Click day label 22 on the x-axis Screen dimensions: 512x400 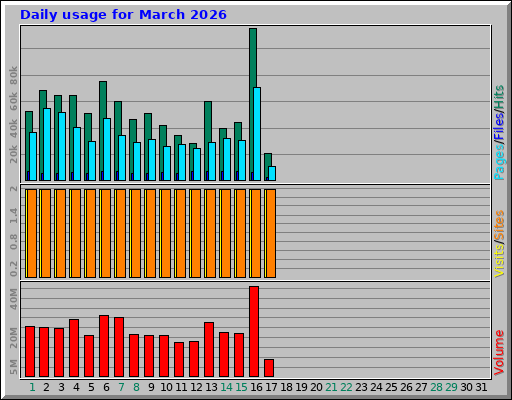(346, 387)
